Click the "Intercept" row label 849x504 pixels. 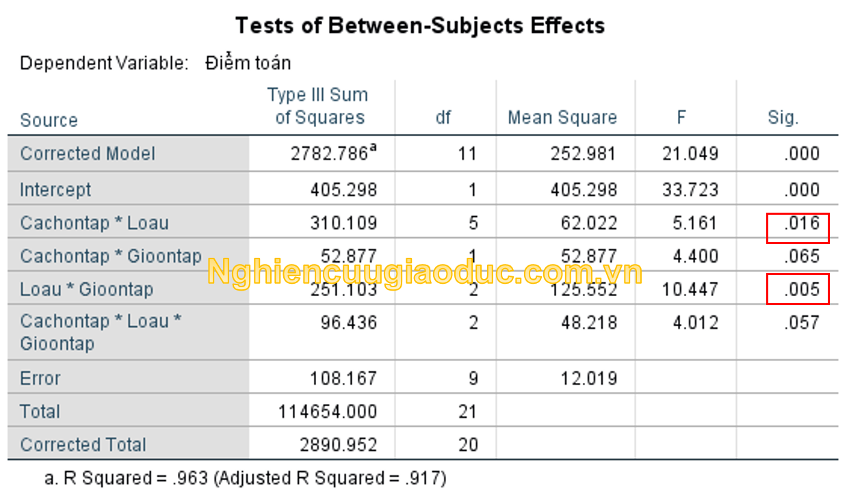coord(55,190)
